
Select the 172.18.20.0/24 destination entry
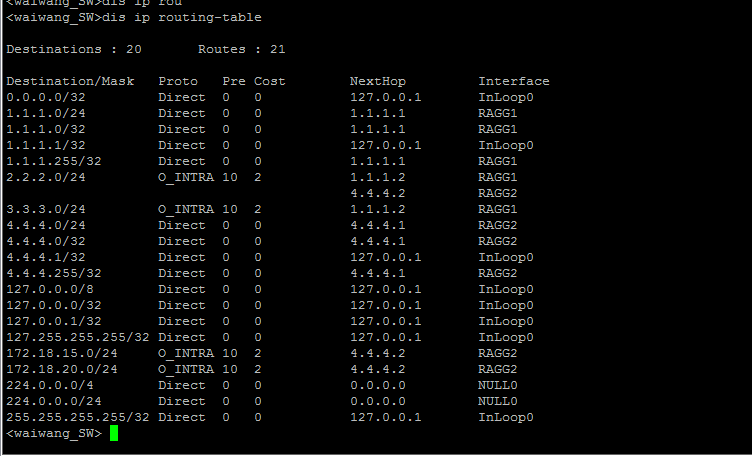[62, 369]
